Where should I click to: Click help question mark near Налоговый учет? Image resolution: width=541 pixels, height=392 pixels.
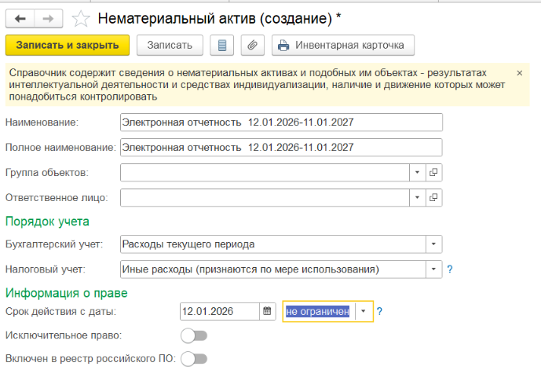click(x=450, y=269)
